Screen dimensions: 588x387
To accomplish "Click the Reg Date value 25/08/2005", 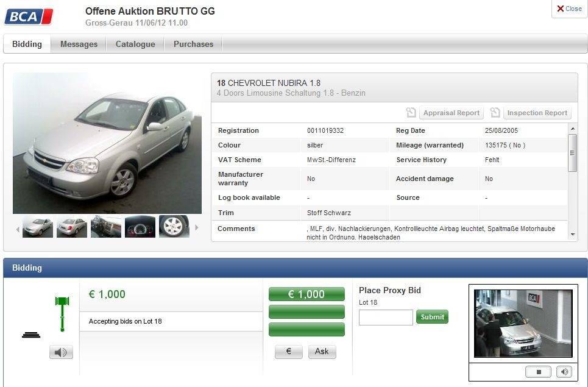I will tap(501, 130).
